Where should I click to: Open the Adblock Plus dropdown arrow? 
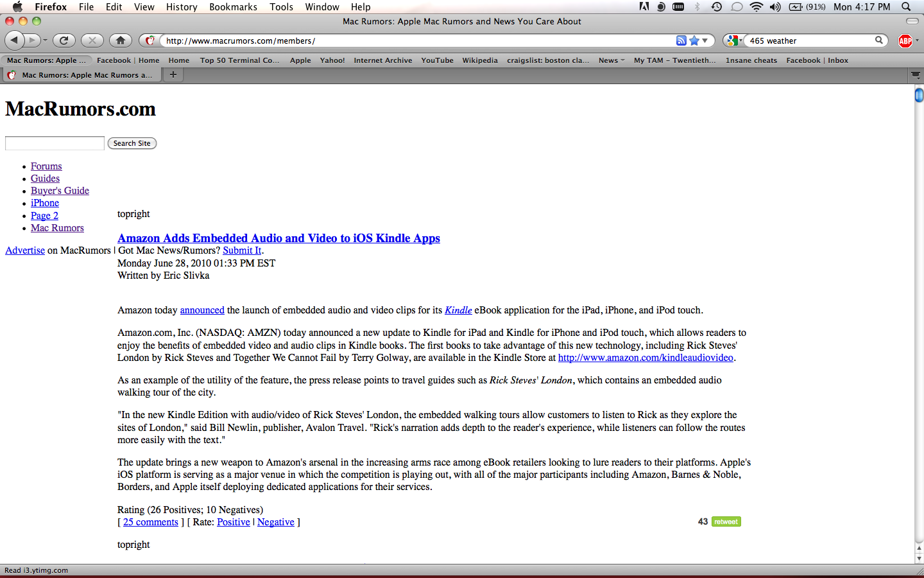(917, 40)
